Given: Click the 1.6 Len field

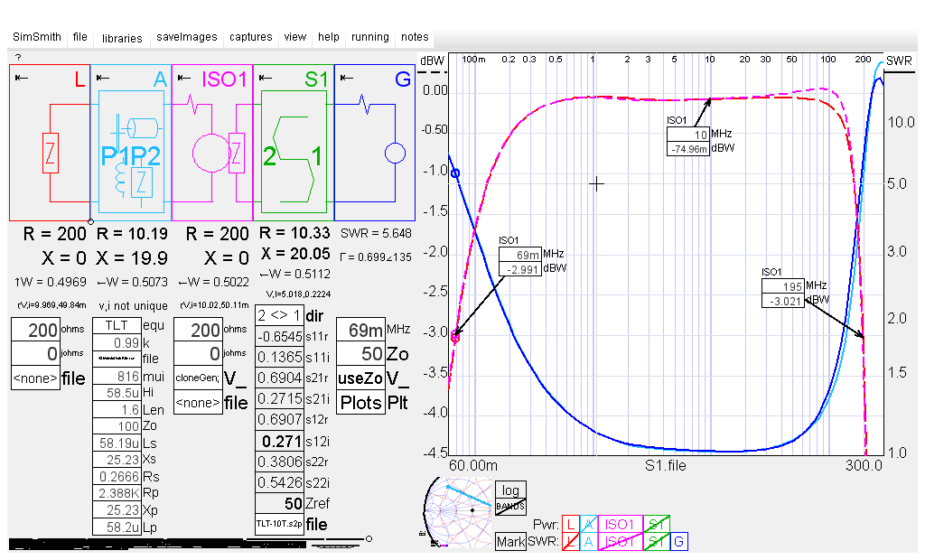Looking at the screenshot, I should (x=117, y=409).
